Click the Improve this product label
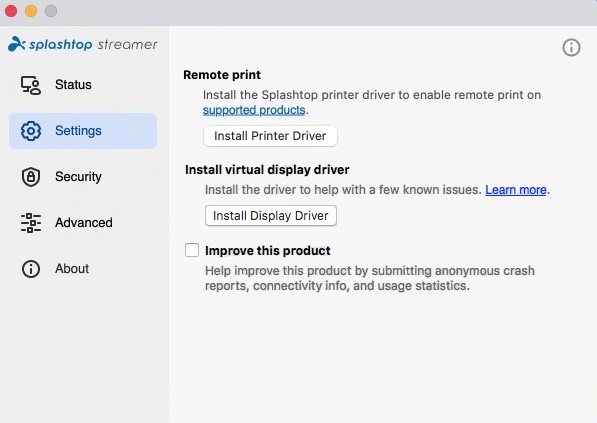 coord(268,251)
